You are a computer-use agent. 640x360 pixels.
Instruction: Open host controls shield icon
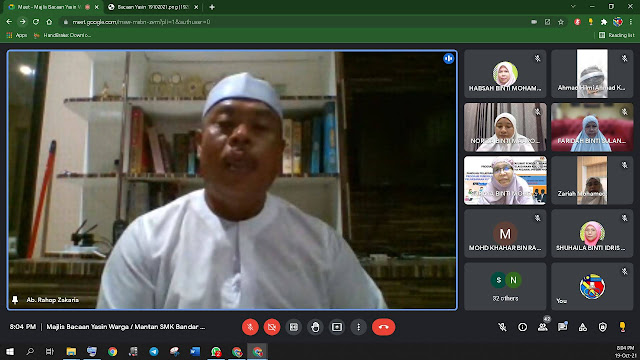click(602, 327)
